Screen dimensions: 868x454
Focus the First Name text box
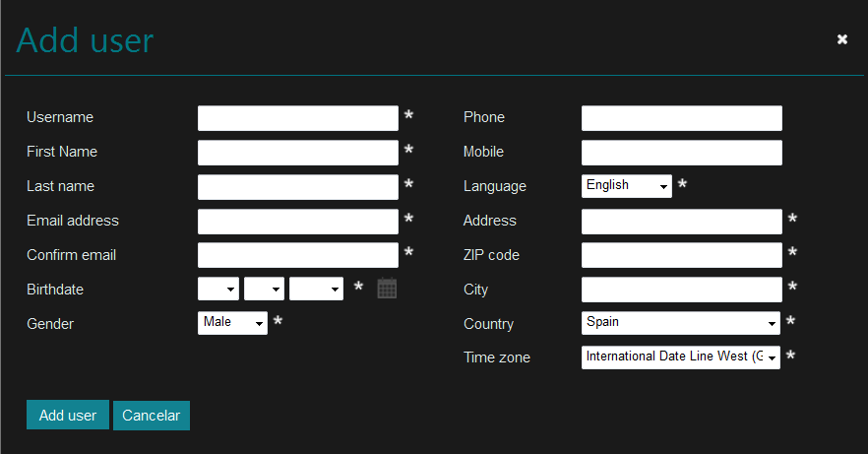298,153
